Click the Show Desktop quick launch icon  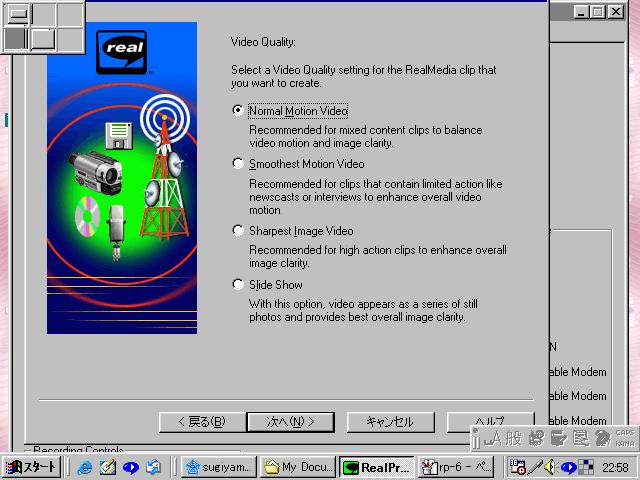pyautogui.click(x=153, y=467)
